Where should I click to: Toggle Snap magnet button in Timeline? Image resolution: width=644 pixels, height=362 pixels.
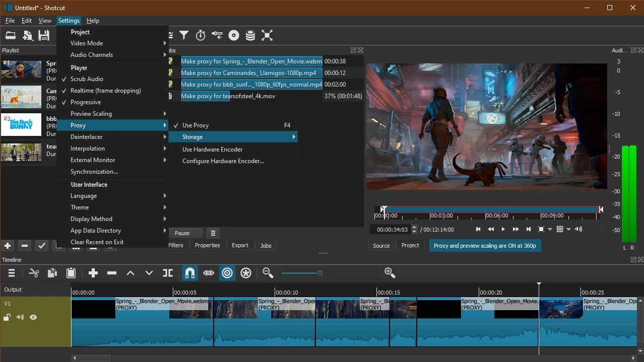[x=190, y=273]
